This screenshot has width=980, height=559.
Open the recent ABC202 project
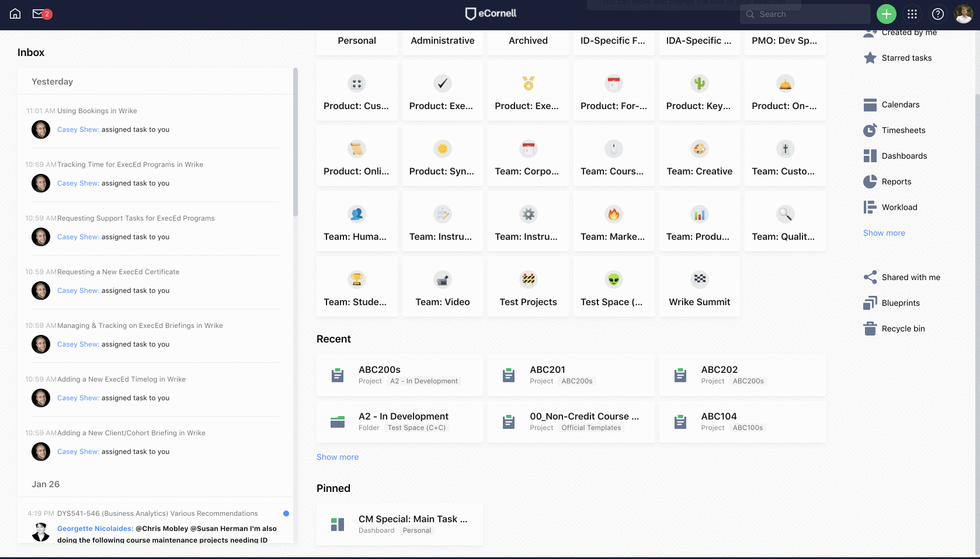point(742,375)
